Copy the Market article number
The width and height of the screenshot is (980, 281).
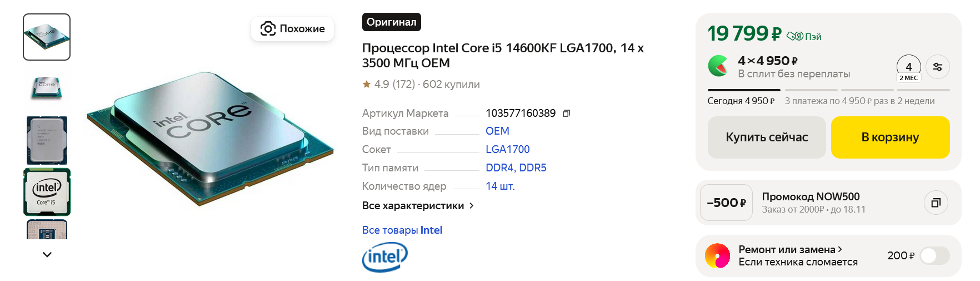point(566,114)
